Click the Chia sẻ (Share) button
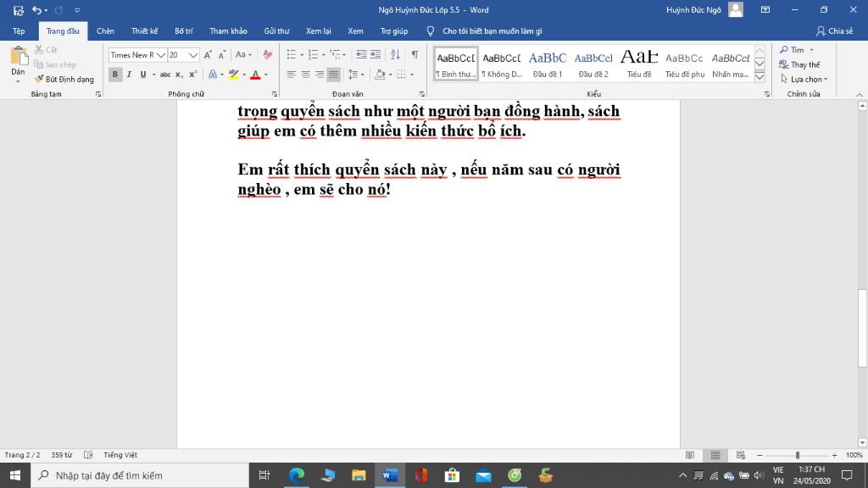 pyautogui.click(x=834, y=31)
